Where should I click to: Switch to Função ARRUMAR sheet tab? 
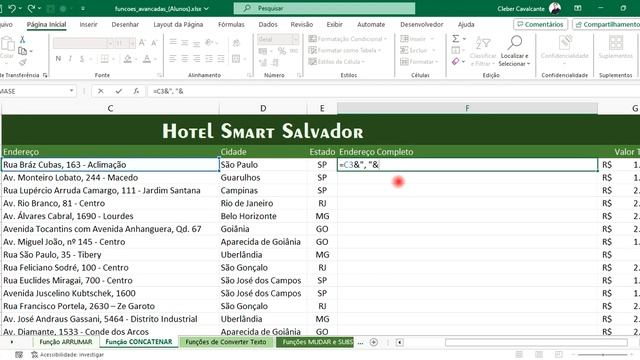(x=66, y=342)
